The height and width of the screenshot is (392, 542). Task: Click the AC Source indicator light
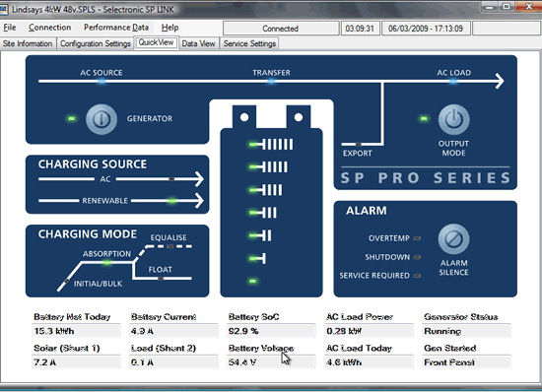(102, 82)
